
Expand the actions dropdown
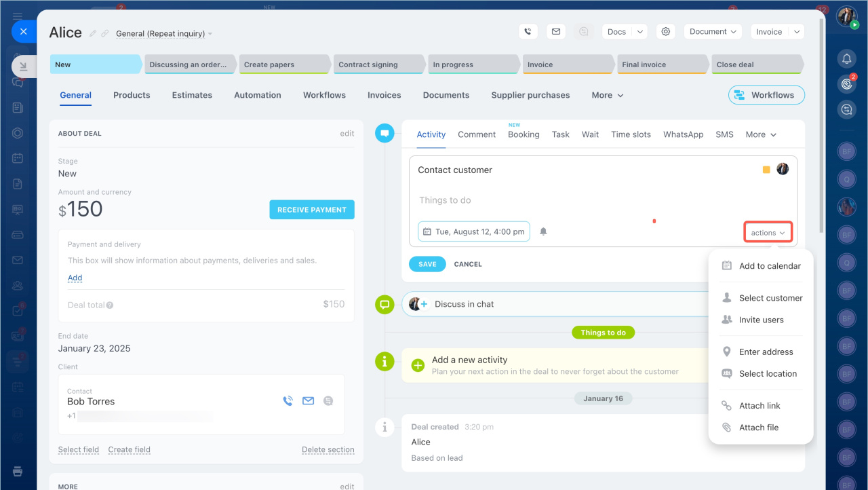point(768,233)
